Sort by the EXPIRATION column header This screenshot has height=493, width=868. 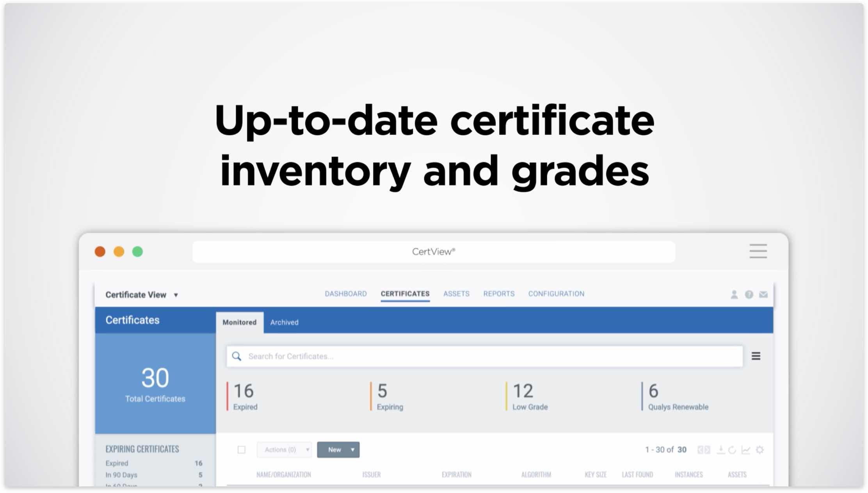(456, 474)
